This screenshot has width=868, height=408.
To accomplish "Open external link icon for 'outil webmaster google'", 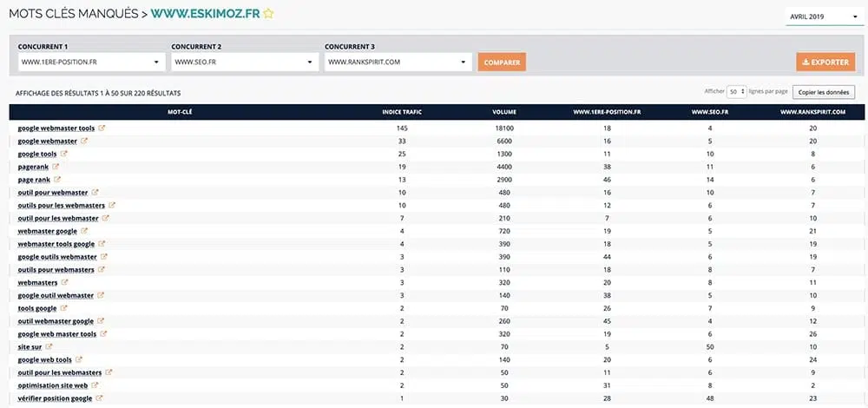I will point(101,321).
